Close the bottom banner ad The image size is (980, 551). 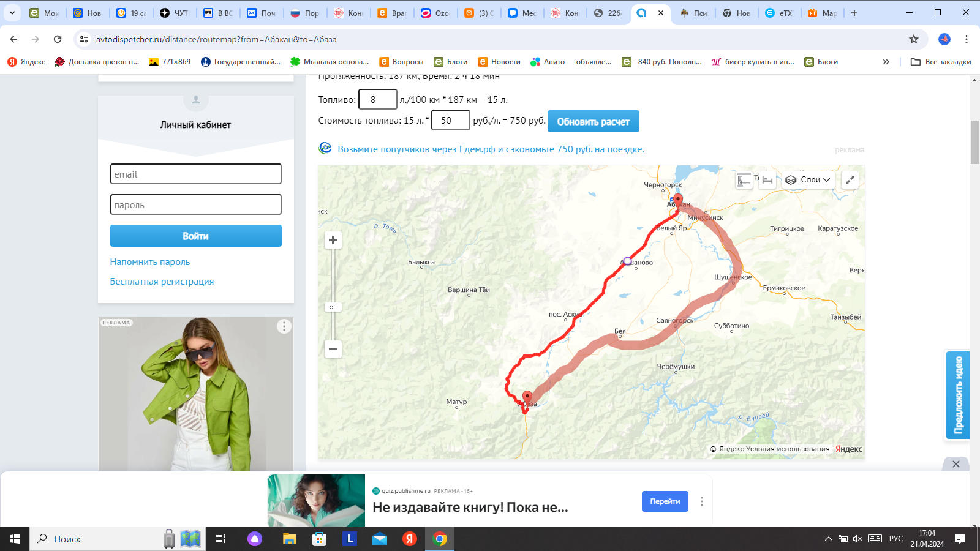pyautogui.click(x=956, y=464)
